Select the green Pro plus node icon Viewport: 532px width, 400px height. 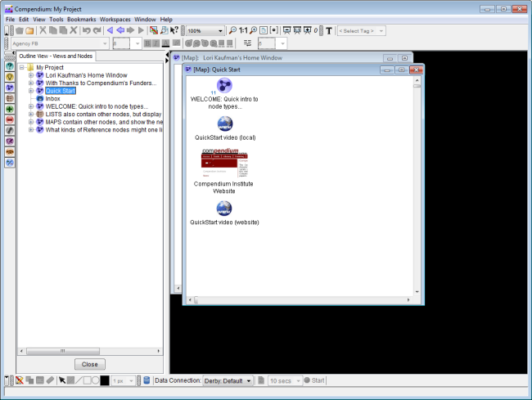click(x=10, y=109)
